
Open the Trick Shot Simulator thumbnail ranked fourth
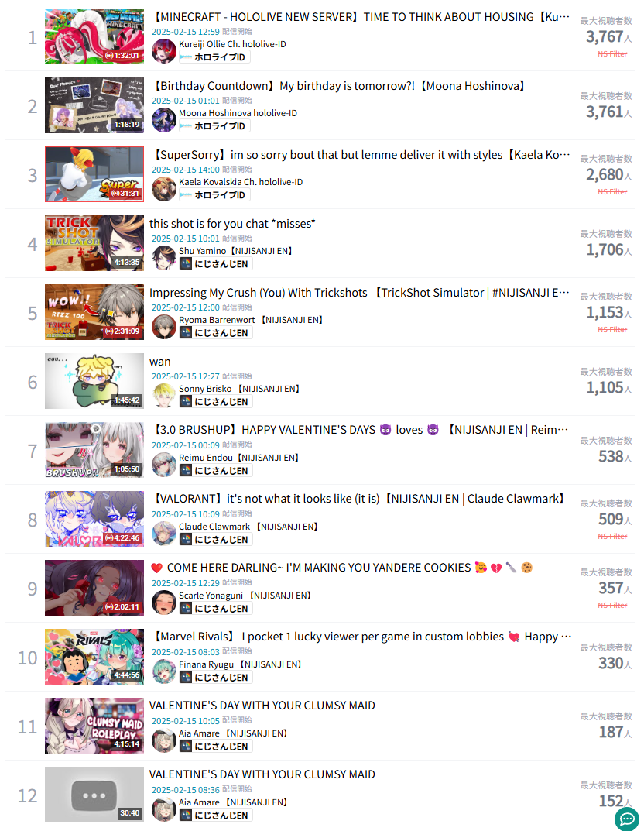tap(94, 243)
